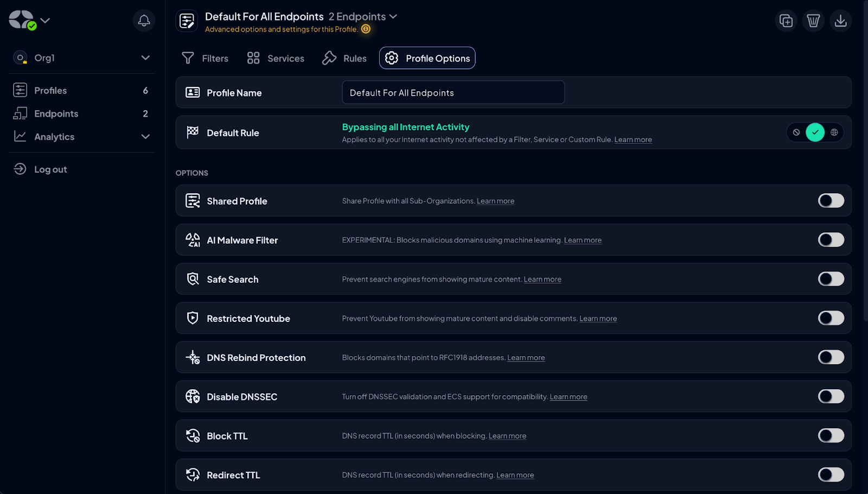Click the DNS Rebind Protection icon
Viewport: 868px width, 494px height.
coord(193,357)
